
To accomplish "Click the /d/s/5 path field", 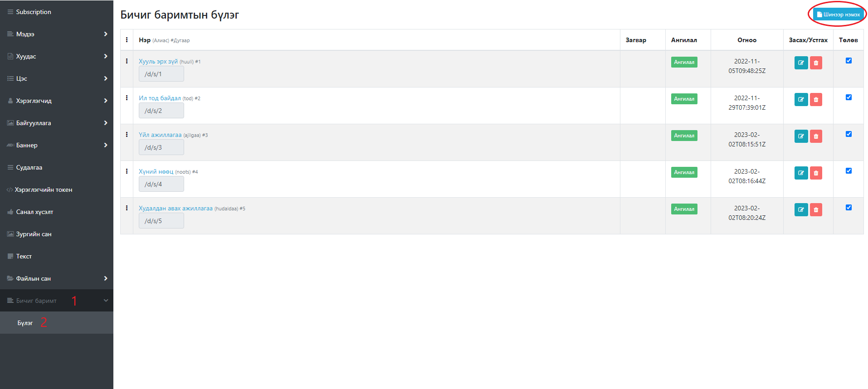I will 161,221.
